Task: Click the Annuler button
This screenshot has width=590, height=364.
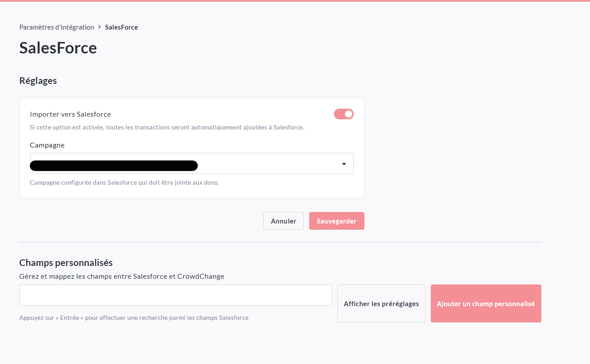Action: 284,221
